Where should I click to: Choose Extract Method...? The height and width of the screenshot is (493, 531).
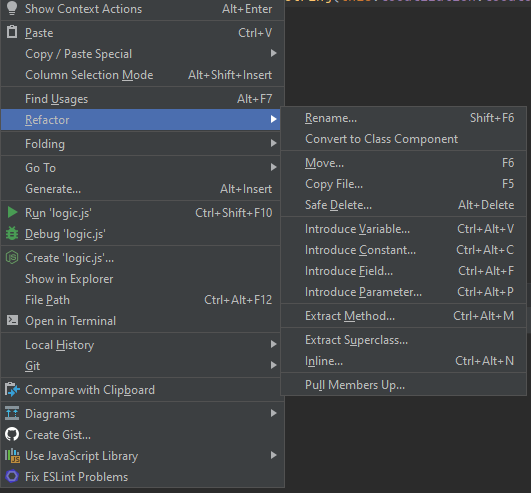pos(404,316)
